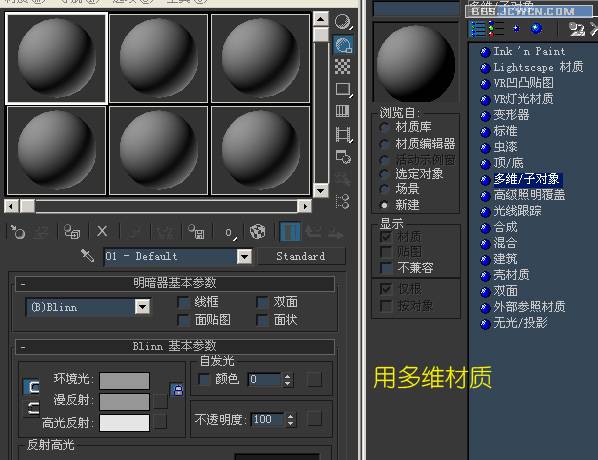The width and height of the screenshot is (598, 460).
Task: Collapse the 明暗器基本参数 rollout
Action: point(175,283)
